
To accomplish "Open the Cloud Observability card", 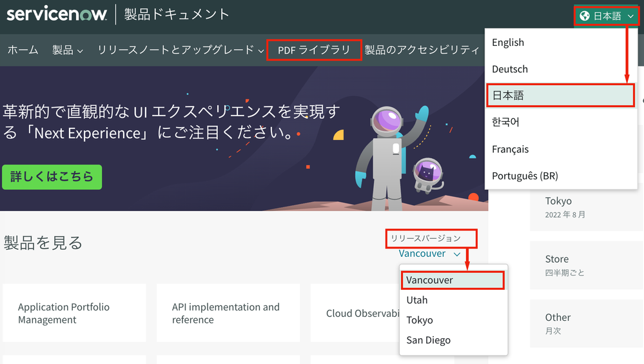I will (x=355, y=313).
